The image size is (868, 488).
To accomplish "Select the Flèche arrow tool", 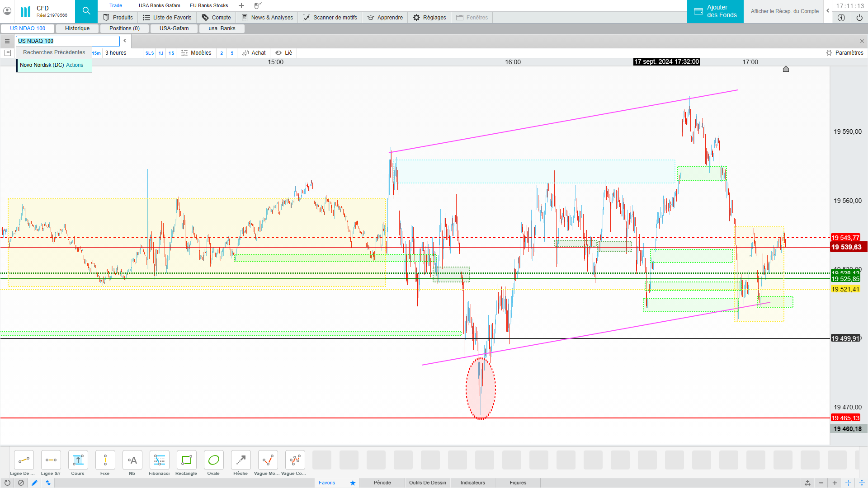I will 241,460.
